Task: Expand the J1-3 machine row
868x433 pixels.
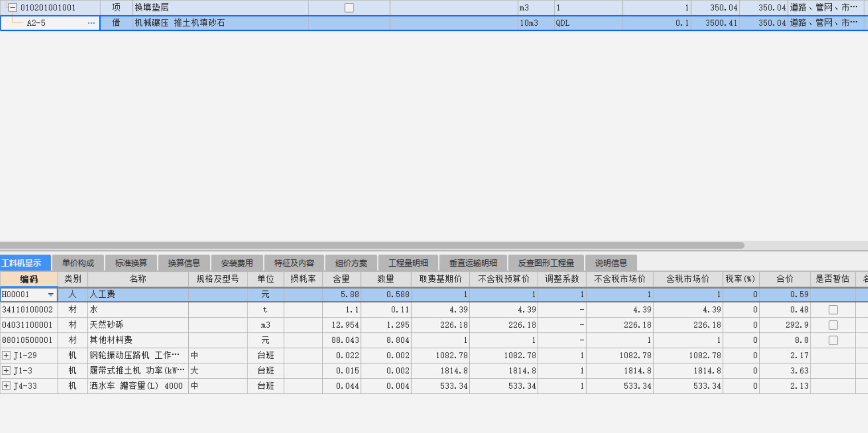Action: point(6,371)
